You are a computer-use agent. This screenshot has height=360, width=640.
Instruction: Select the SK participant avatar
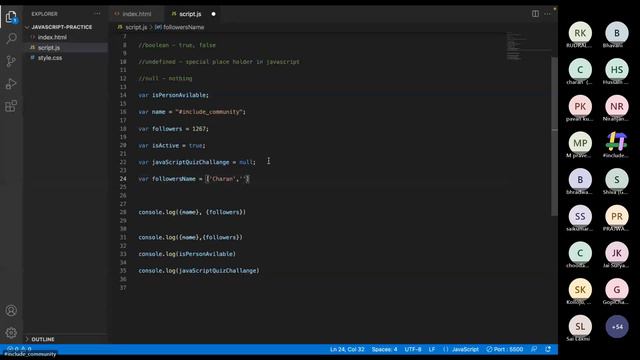coord(580,290)
